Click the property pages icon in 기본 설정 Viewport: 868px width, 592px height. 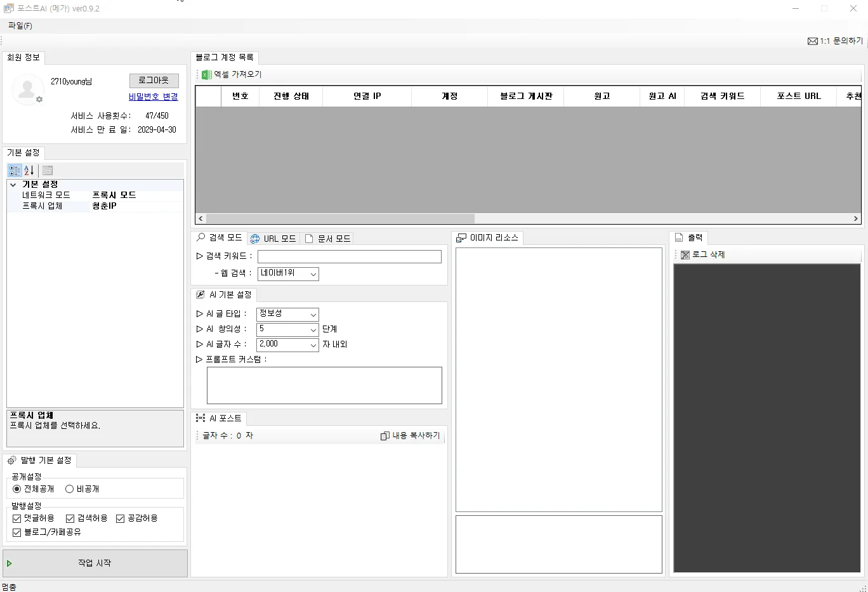pos(48,170)
